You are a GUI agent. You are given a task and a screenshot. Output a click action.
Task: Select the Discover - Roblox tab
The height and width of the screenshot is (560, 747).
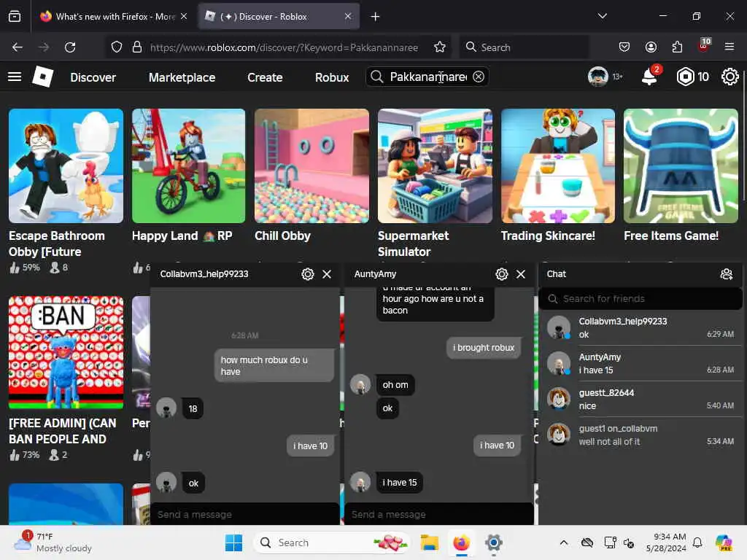(279, 17)
